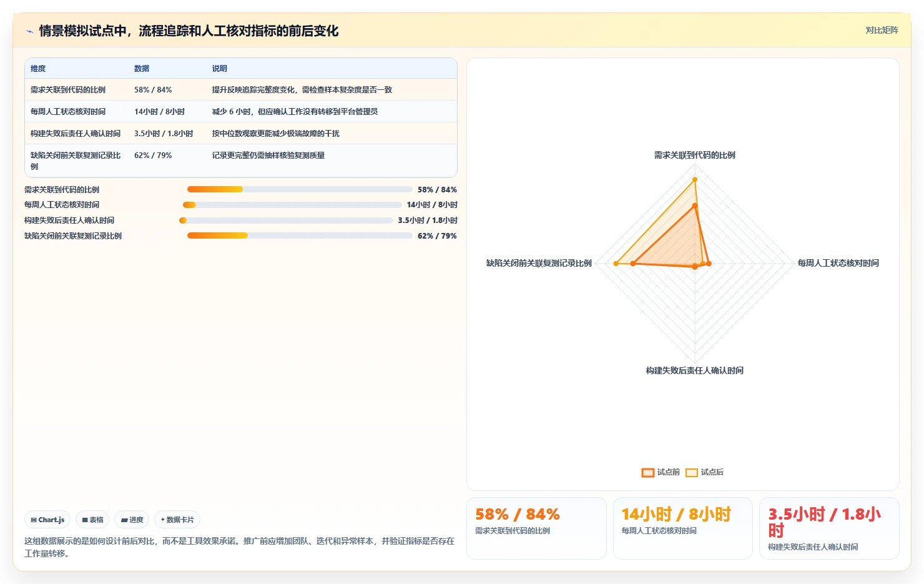Click the orange 58% / 84% data card value
924x584 pixels.
[x=518, y=514]
